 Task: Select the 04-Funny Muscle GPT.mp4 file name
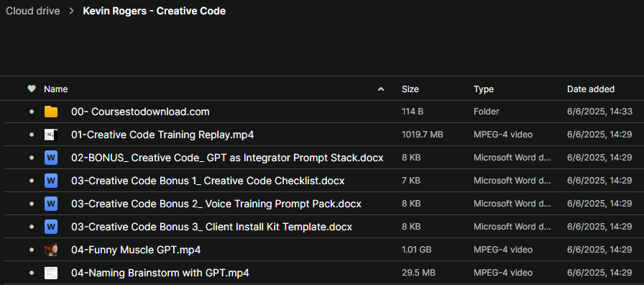(x=136, y=250)
